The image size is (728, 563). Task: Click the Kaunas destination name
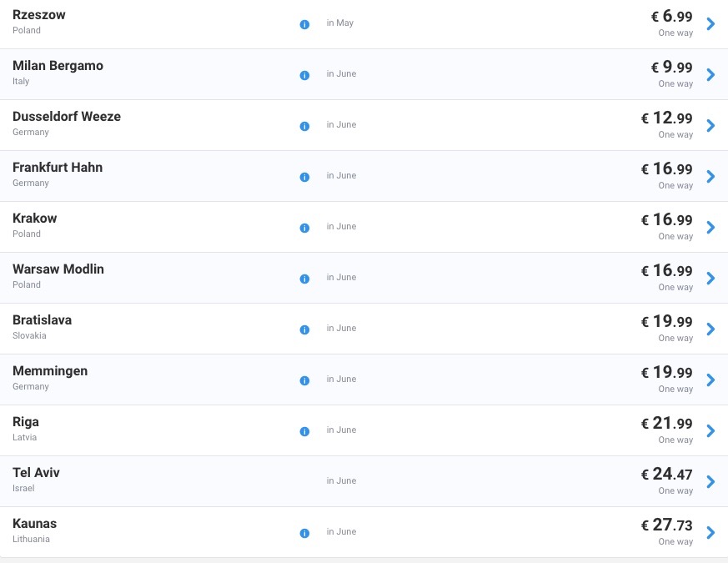point(35,524)
